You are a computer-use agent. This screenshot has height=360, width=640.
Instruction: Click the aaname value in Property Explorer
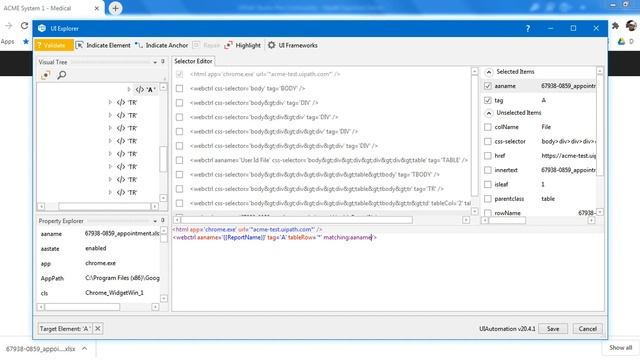[x=122, y=233]
